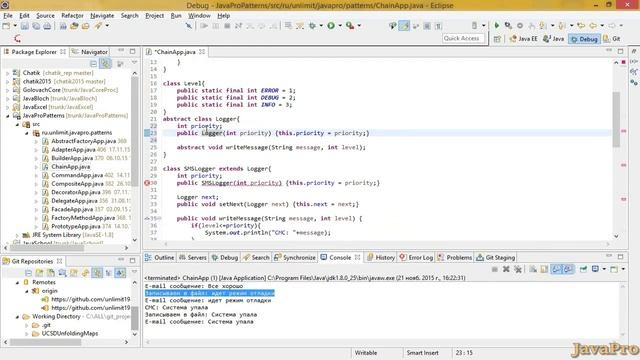Click the Debug bug icon in the toolbar
This screenshot has height=360, width=640.
313,26
